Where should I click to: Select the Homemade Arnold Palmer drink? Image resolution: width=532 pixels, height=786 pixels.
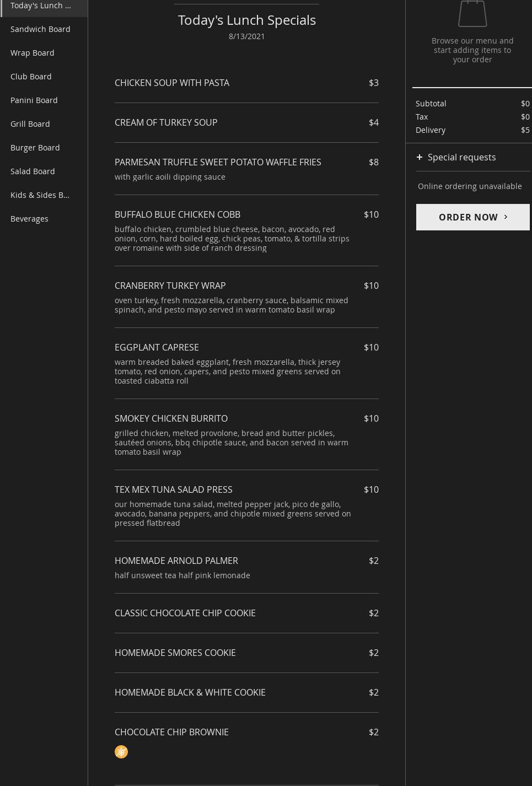coord(176,561)
